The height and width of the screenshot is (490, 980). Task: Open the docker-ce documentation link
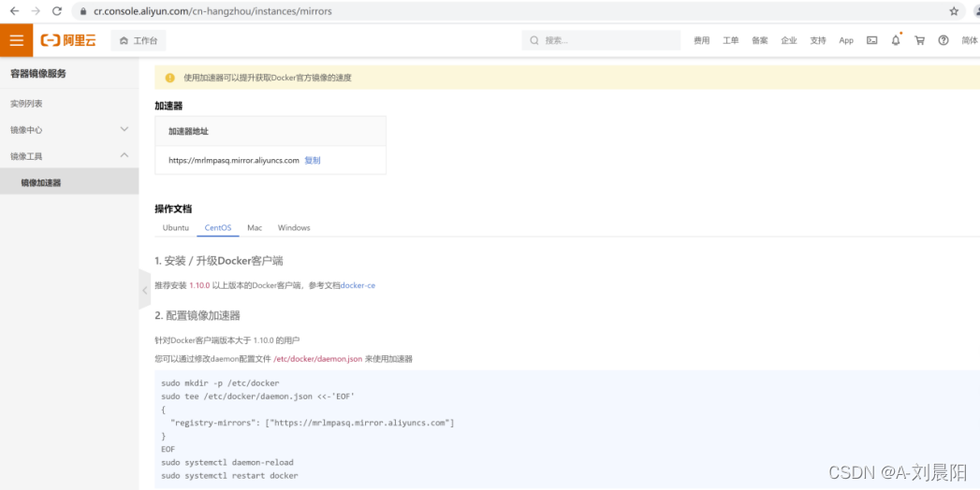pyautogui.click(x=358, y=285)
